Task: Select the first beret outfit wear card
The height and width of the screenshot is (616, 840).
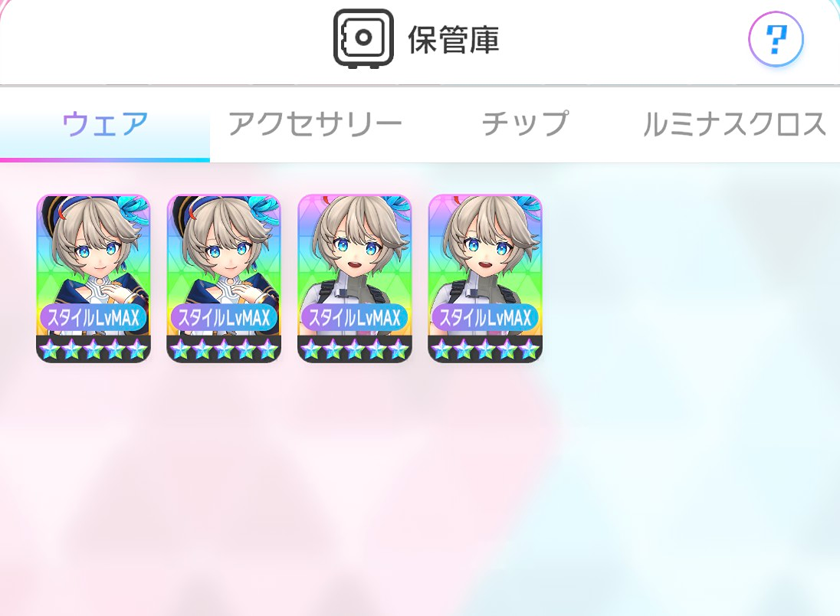Action: pyautogui.click(x=94, y=279)
